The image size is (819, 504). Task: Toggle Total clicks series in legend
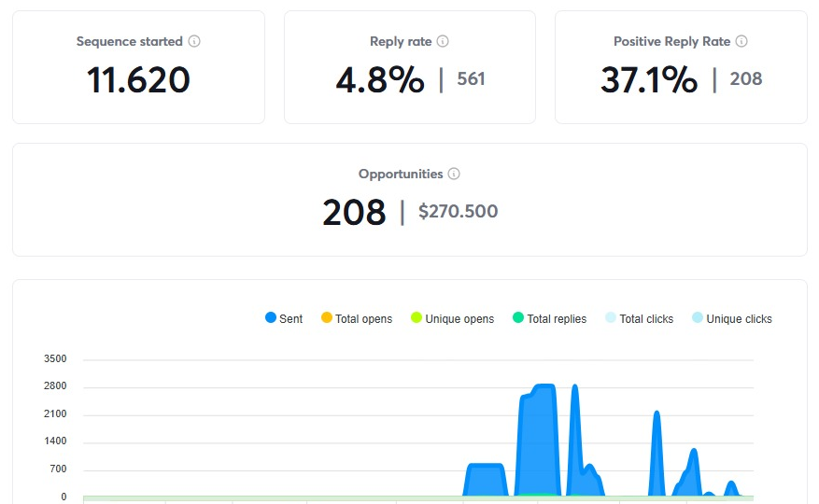[x=640, y=318]
